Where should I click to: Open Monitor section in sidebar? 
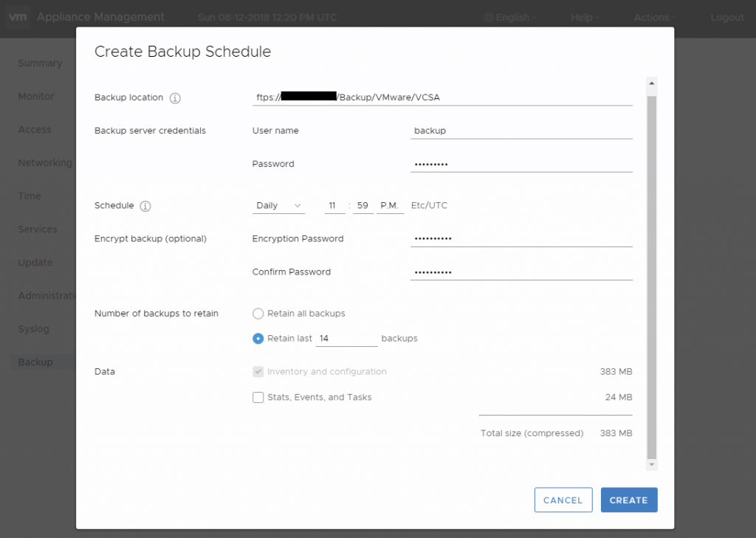36,97
